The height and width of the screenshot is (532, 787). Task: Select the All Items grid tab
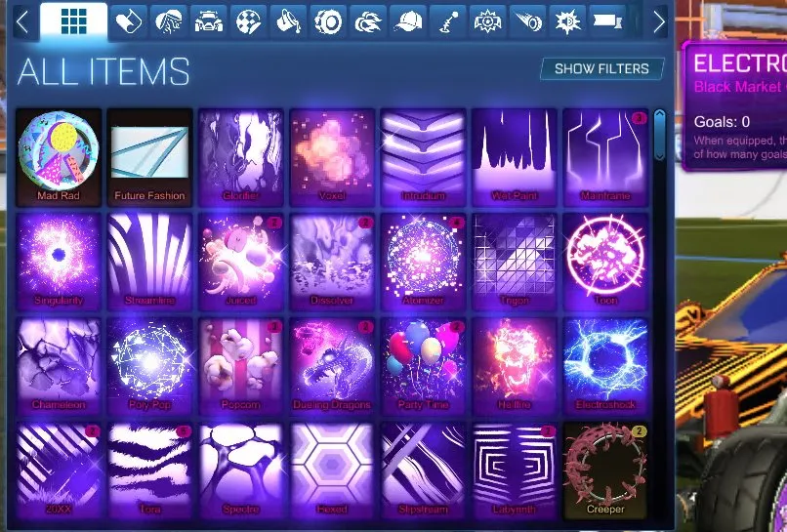(74, 21)
